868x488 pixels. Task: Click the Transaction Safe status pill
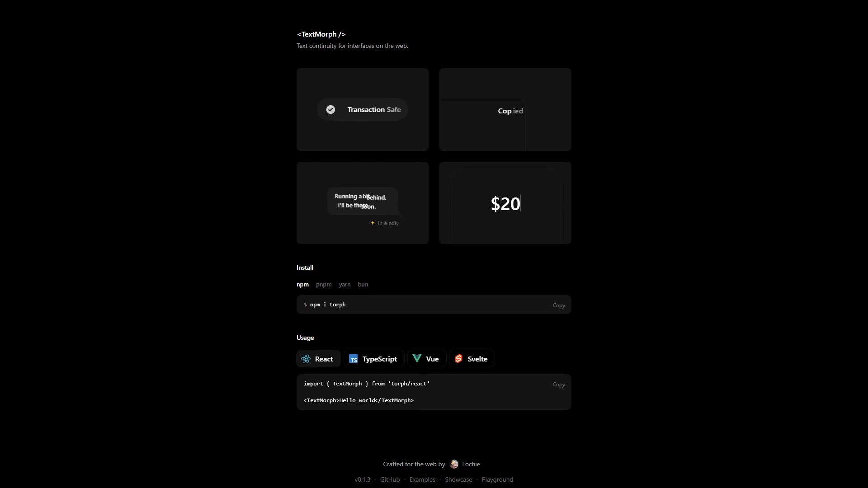[363, 109]
